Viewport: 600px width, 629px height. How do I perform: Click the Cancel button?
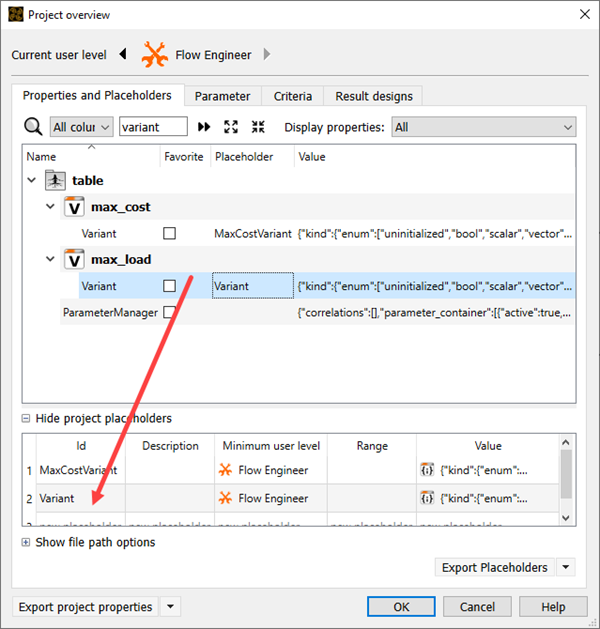point(477,607)
